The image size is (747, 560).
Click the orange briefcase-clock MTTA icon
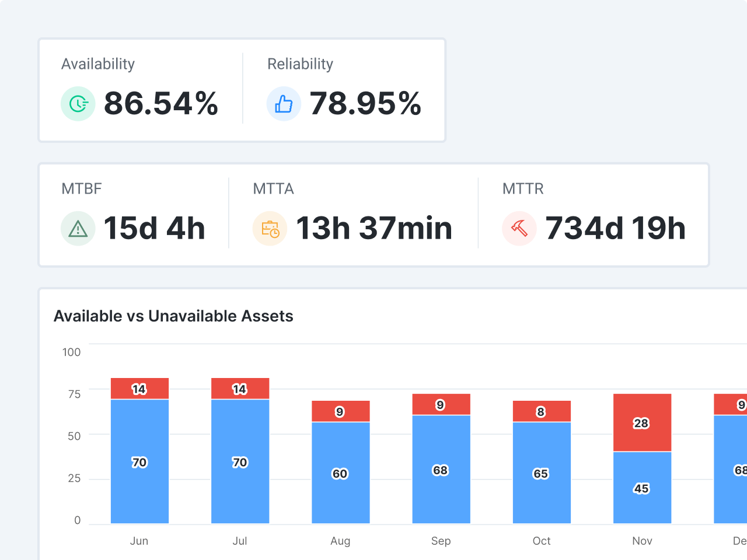[x=270, y=228]
